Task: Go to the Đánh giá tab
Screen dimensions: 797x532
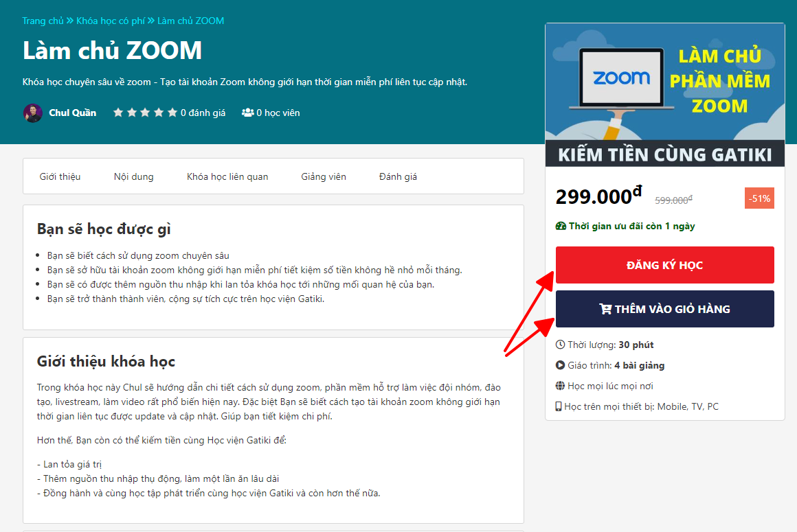Action: 398,176
